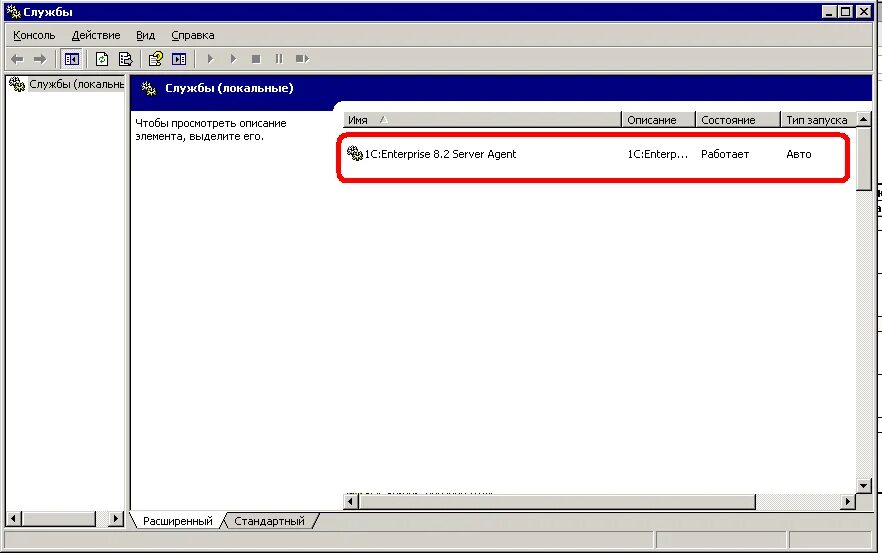Select 1C:Enterprise 8.2 Server Agent service

click(440, 154)
